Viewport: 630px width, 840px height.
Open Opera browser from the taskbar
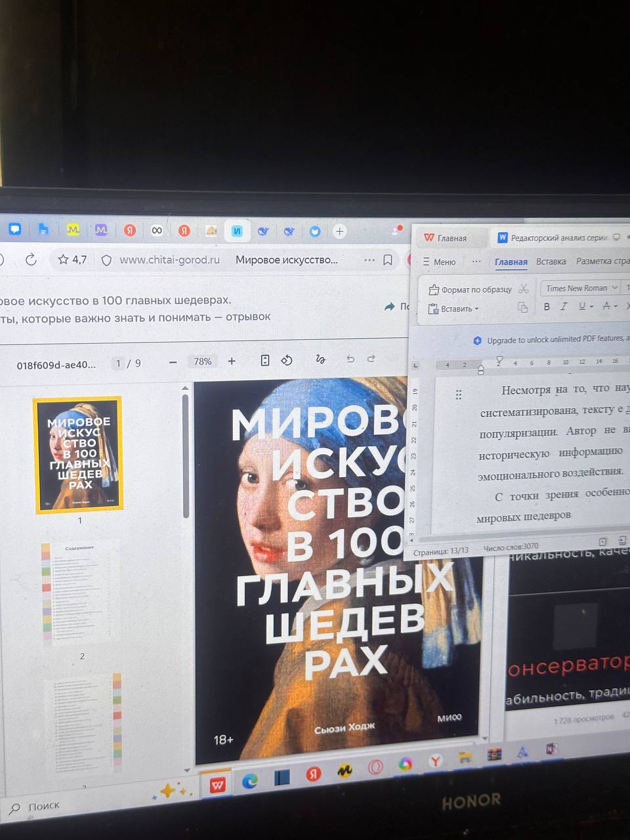375,766
